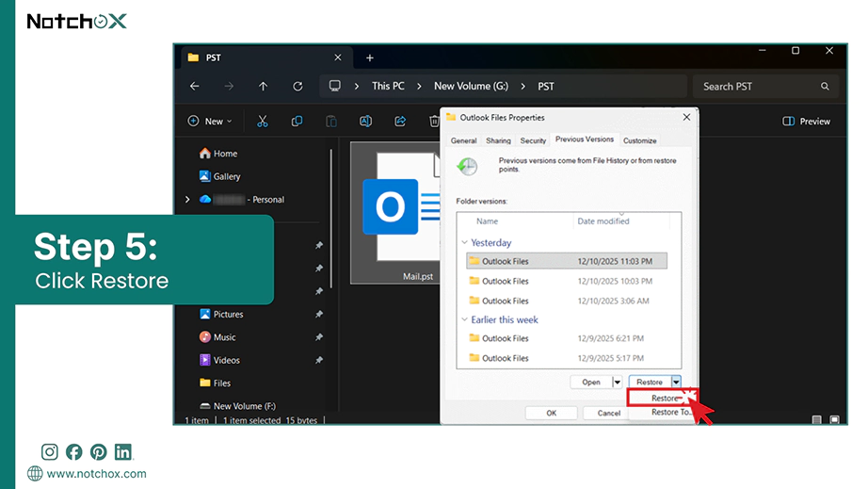The image size is (868, 489).
Task: Open the dropdown arrow next to Open
Action: 617,383
